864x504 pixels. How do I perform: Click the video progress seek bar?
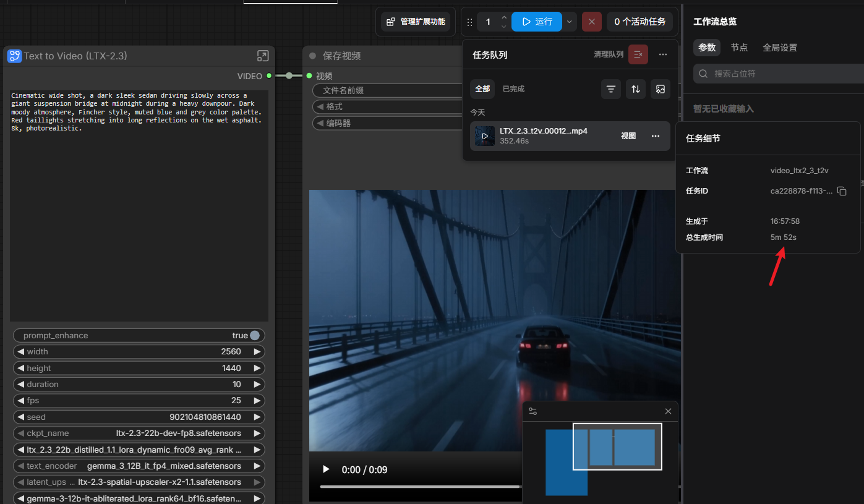(421, 487)
